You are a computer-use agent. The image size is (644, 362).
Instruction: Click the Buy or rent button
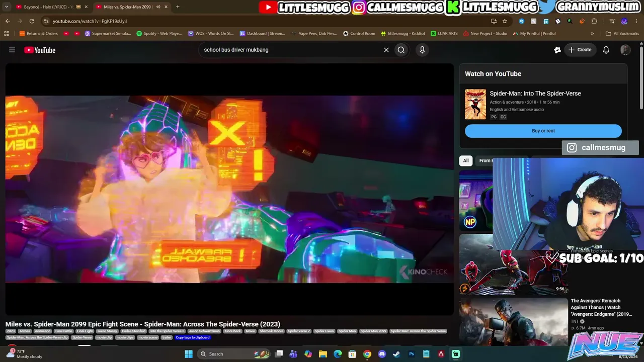point(543,131)
